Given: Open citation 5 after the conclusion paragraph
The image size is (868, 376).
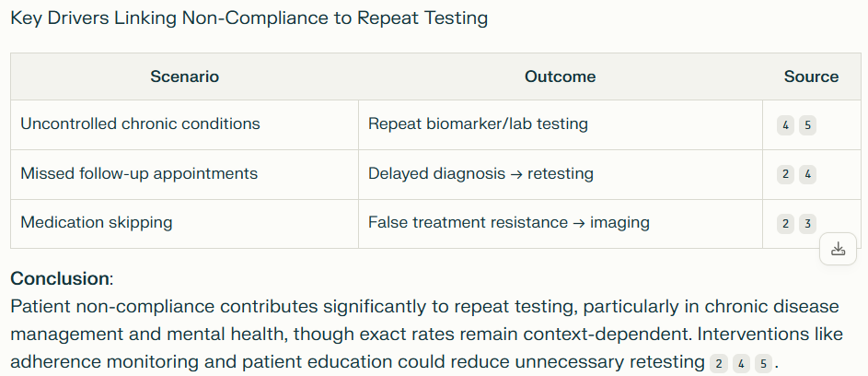Looking at the screenshot, I should 763,363.
